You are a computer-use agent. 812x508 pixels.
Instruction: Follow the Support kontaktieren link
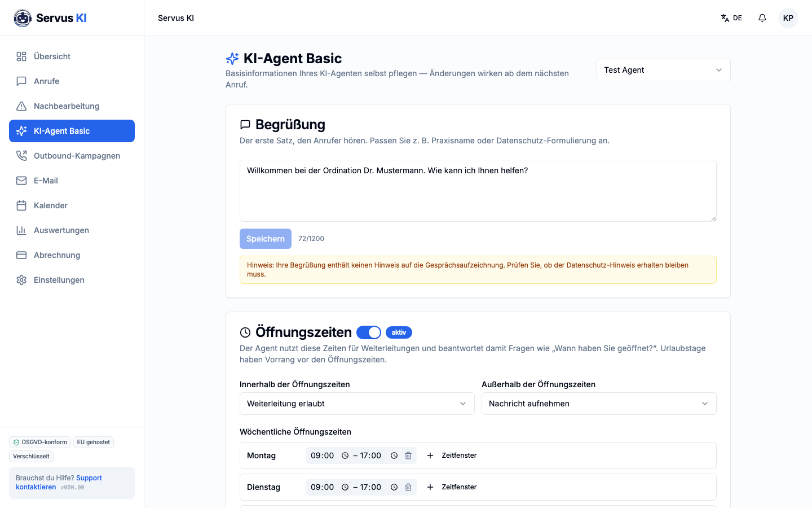click(x=59, y=483)
